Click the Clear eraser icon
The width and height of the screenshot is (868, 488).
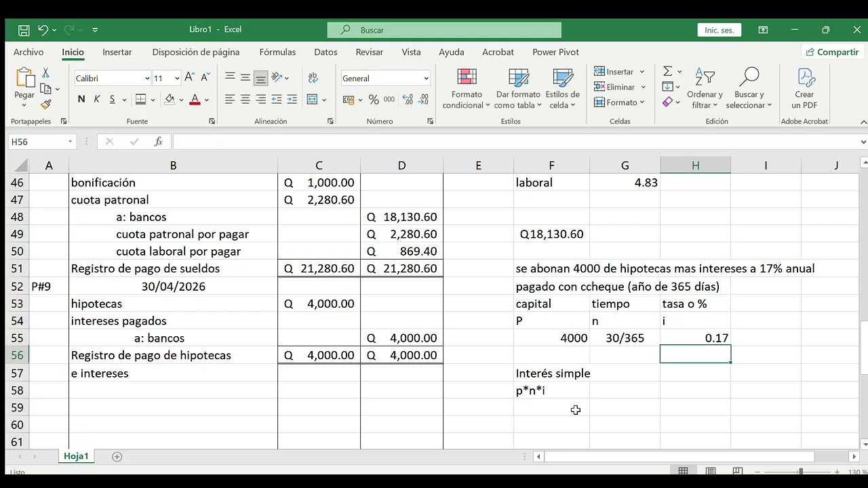[668, 102]
